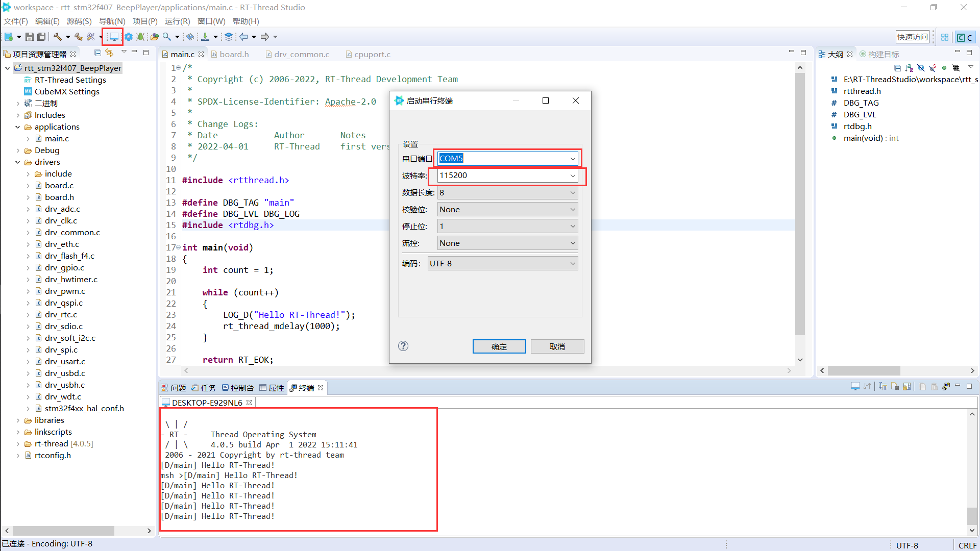Collapse all items in Outline view
Viewport: 980px width, 551px height.
tap(897, 68)
